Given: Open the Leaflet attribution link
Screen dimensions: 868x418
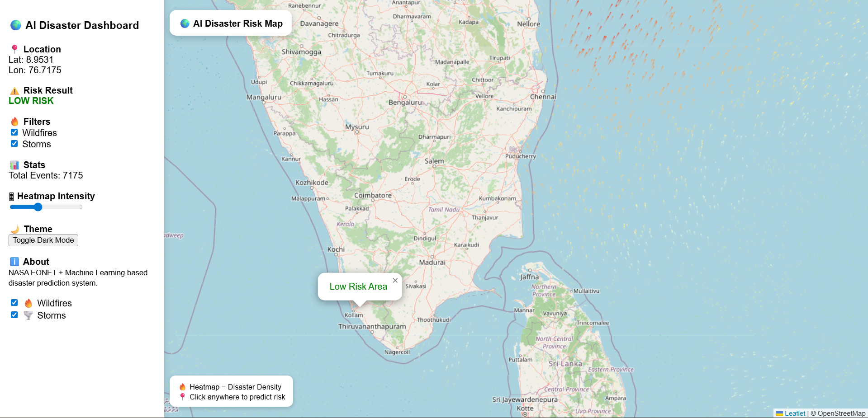Looking at the screenshot, I should tap(794, 413).
